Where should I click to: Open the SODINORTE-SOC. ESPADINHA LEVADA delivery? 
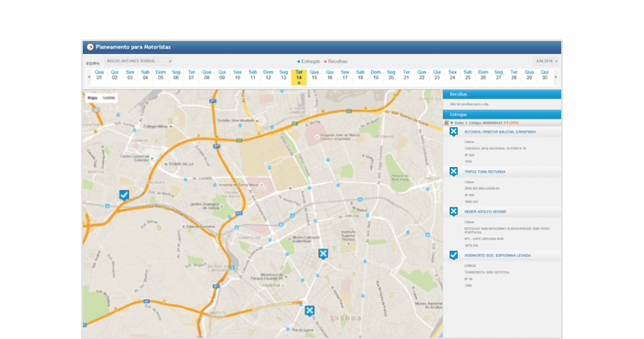(497, 255)
